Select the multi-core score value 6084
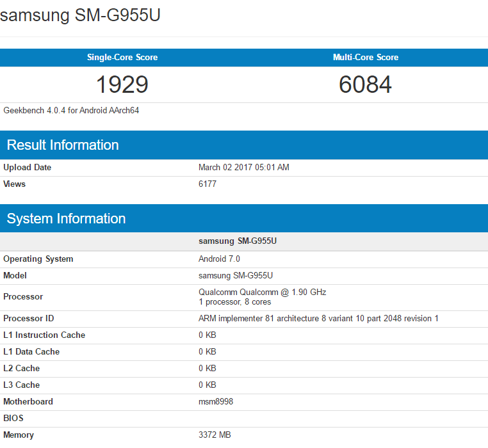This screenshot has width=488, height=448. click(x=366, y=84)
